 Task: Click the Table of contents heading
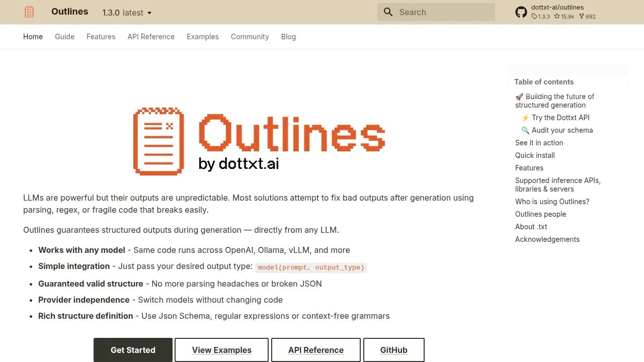[544, 82]
